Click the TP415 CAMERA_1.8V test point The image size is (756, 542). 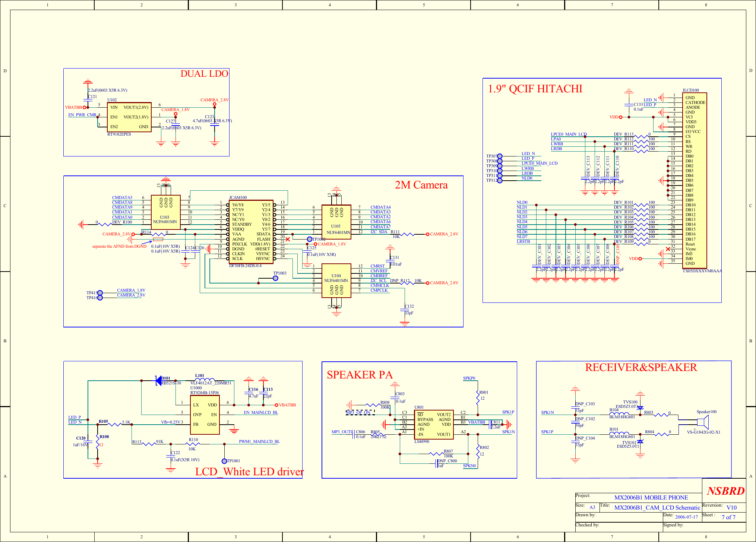[99, 293]
